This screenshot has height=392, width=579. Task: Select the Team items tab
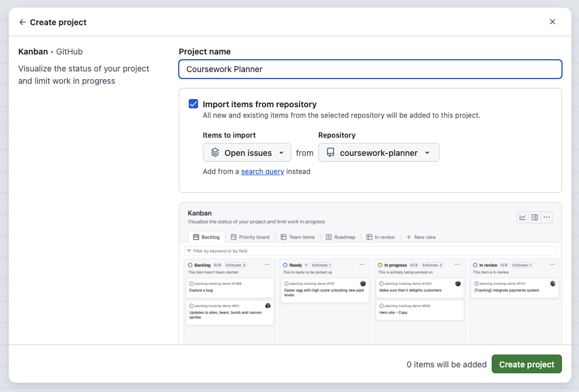click(298, 237)
